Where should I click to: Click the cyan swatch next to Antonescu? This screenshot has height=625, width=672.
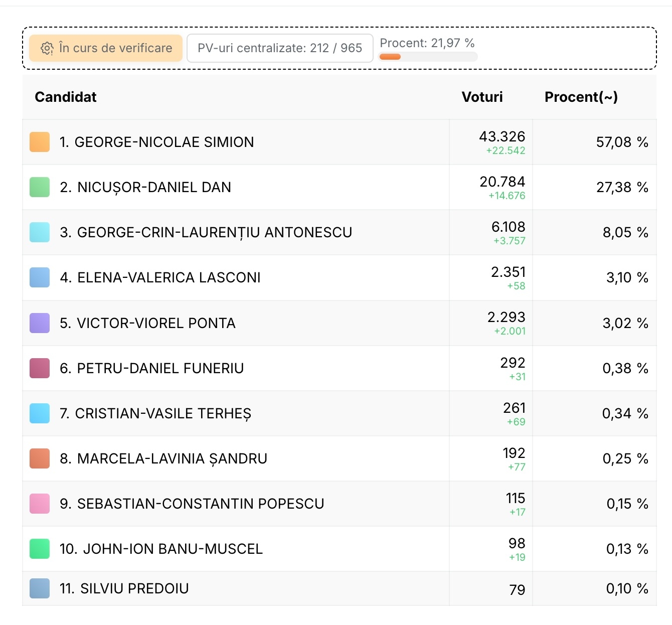40,232
